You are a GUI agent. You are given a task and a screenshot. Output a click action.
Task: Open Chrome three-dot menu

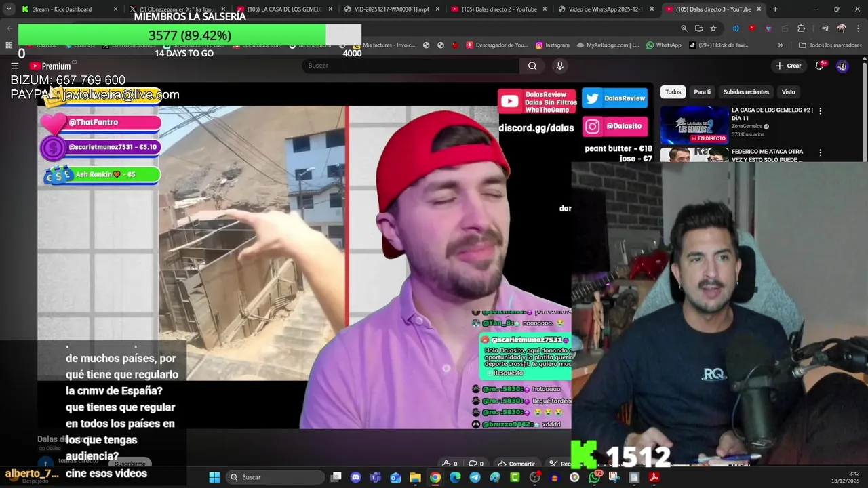pyautogui.click(x=857, y=28)
